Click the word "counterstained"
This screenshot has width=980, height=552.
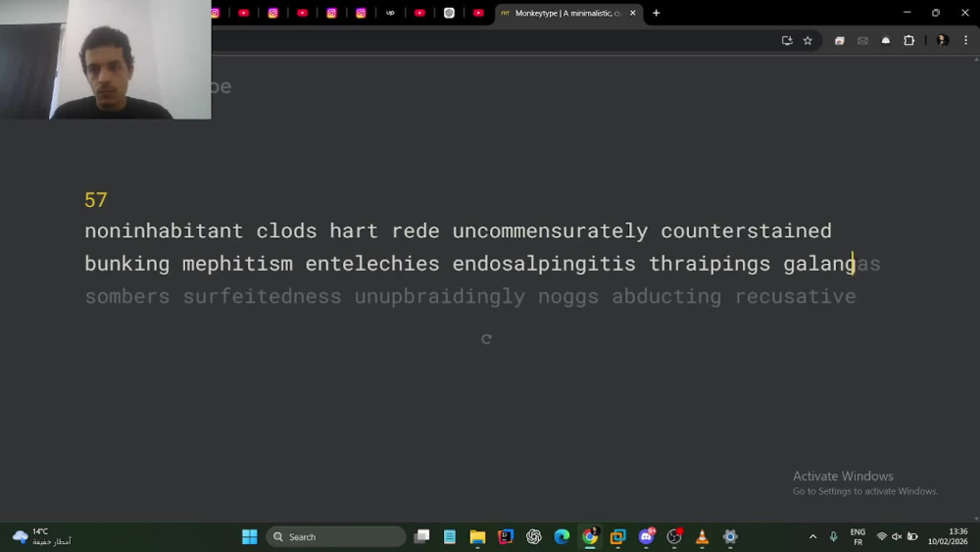point(746,230)
